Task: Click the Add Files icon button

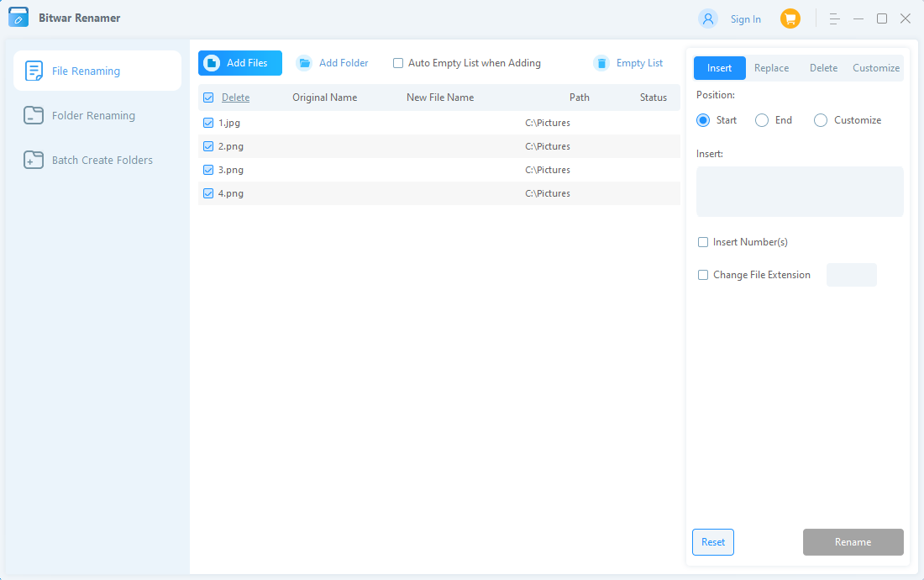Action: click(x=212, y=63)
